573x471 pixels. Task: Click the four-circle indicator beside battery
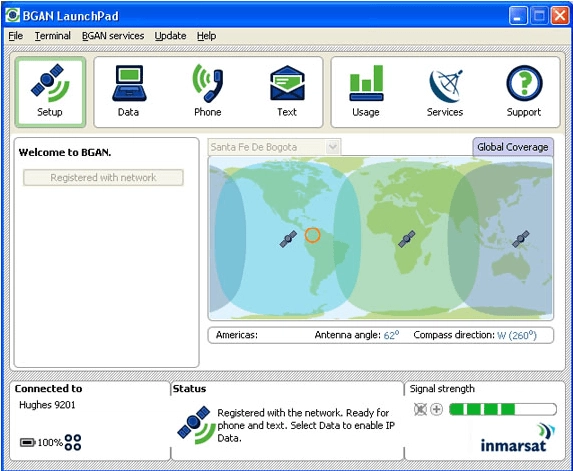click(73, 442)
